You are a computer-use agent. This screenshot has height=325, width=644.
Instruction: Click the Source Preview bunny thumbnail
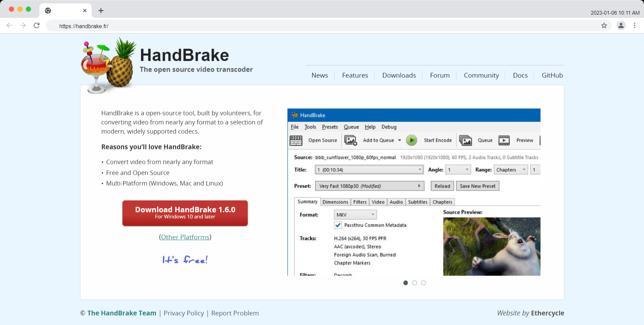492,246
